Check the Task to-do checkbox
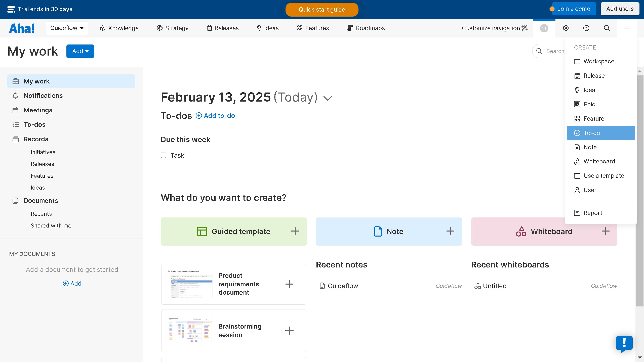The image size is (644, 362). [164, 155]
